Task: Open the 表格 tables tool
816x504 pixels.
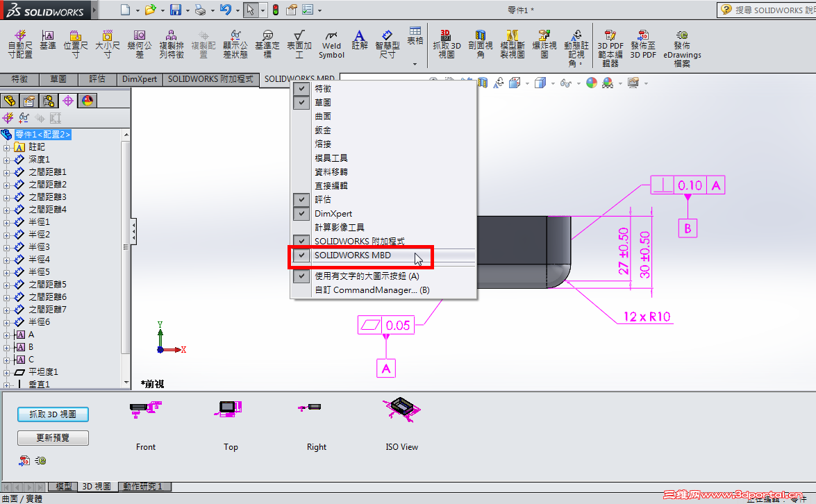Action: [x=415, y=36]
